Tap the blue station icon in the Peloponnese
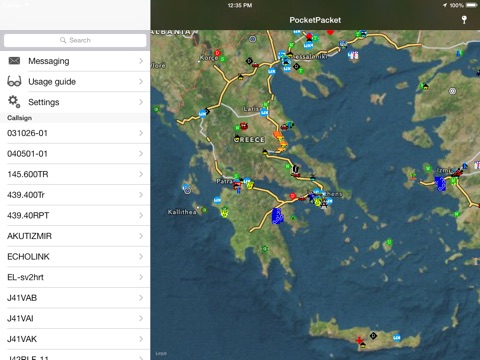Image resolution: width=480 pixels, height=360 pixels. (x=277, y=216)
